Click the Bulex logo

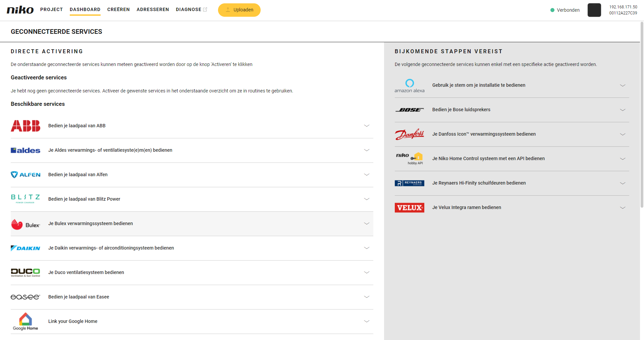[x=25, y=224]
